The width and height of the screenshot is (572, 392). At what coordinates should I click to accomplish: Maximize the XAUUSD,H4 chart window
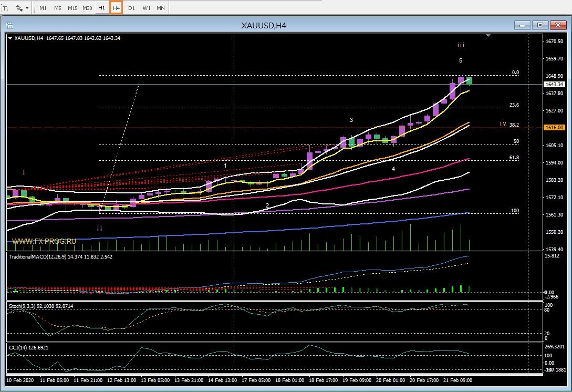coord(540,25)
